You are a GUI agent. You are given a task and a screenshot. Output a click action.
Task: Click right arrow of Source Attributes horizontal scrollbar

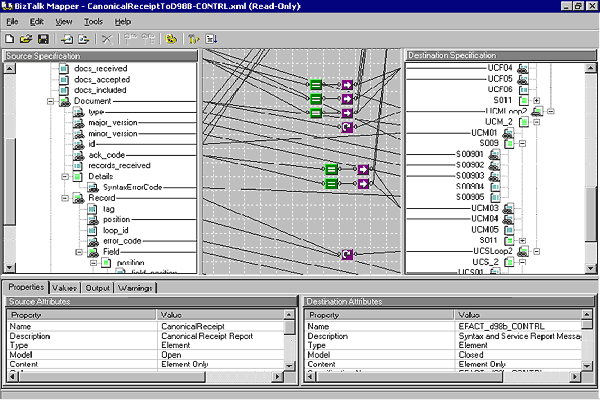click(x=277, y=377)
